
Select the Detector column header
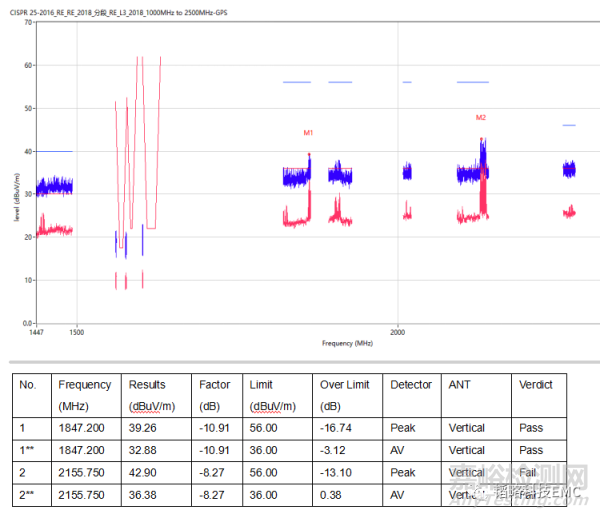[411, 385]
